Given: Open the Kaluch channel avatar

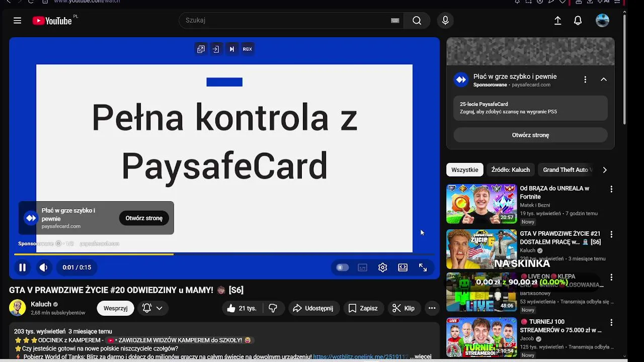Looking at the screenshot, I should tap(17, 308).
